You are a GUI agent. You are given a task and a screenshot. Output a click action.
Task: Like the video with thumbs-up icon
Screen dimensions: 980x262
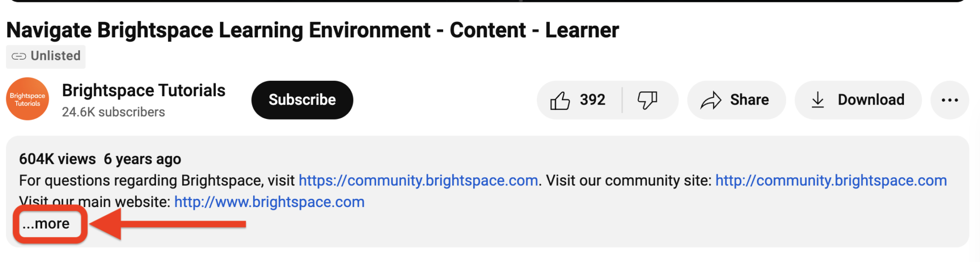pos(560,100)
